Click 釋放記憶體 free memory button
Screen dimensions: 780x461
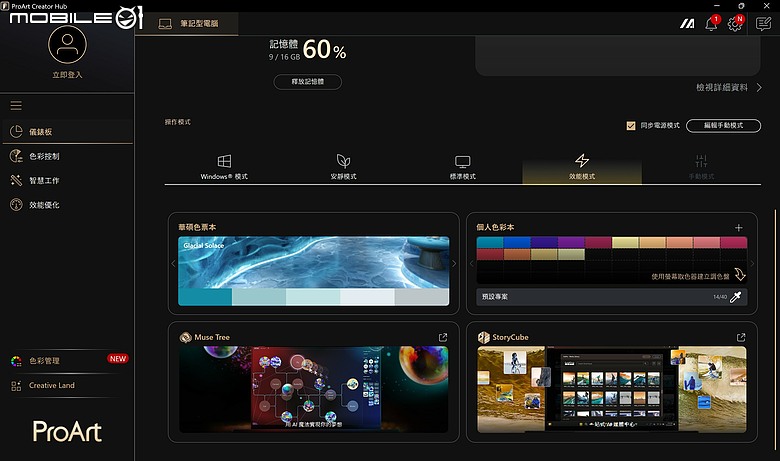coord(307,82)
